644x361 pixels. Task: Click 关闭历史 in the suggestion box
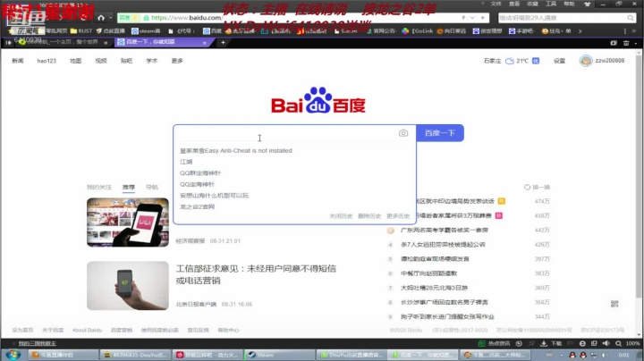tap(341, 215)
